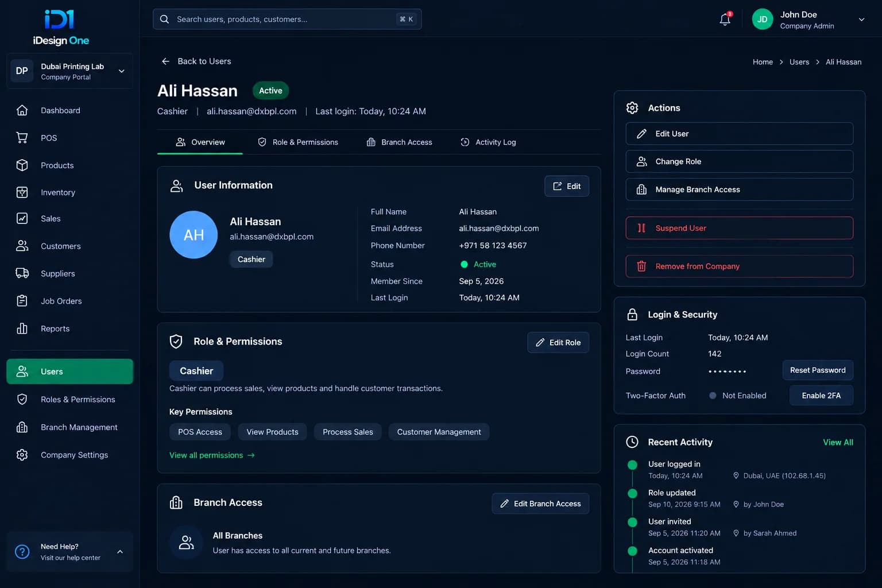
Task: Click the Change Role action
Action: click(x=739, y=161)
